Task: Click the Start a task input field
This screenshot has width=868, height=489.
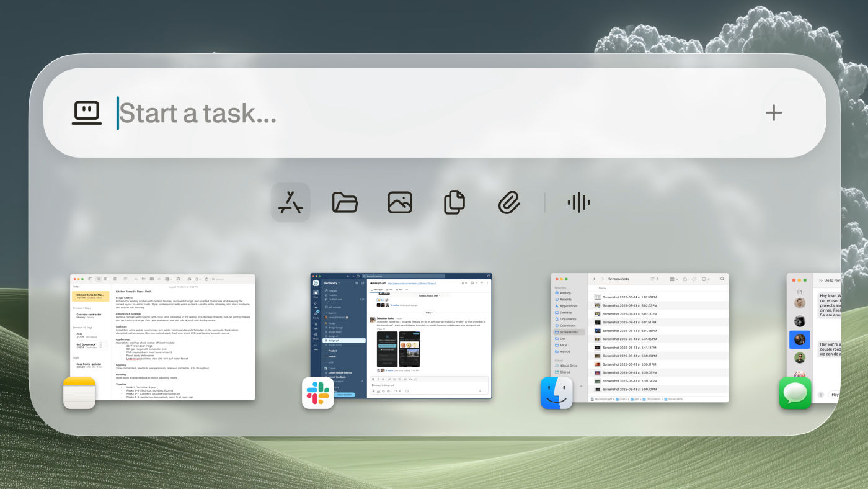Action: (434, 113)
